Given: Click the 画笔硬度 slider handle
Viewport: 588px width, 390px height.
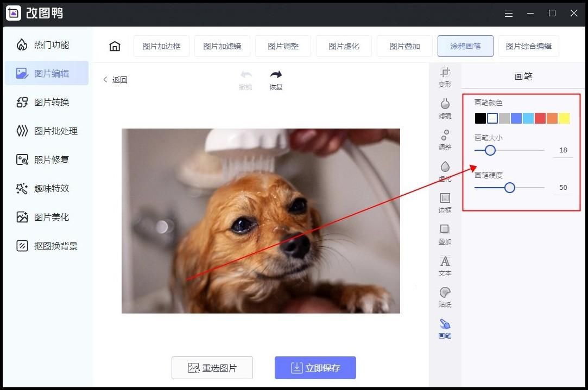Looking at the screenshot, I should tap(510, 187).
